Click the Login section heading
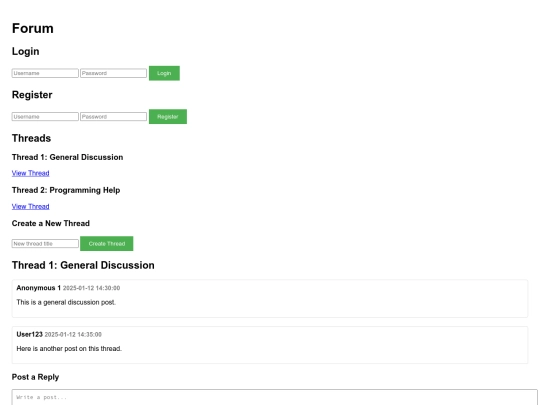This screenshot has height=405, width=540. point(25,51)
